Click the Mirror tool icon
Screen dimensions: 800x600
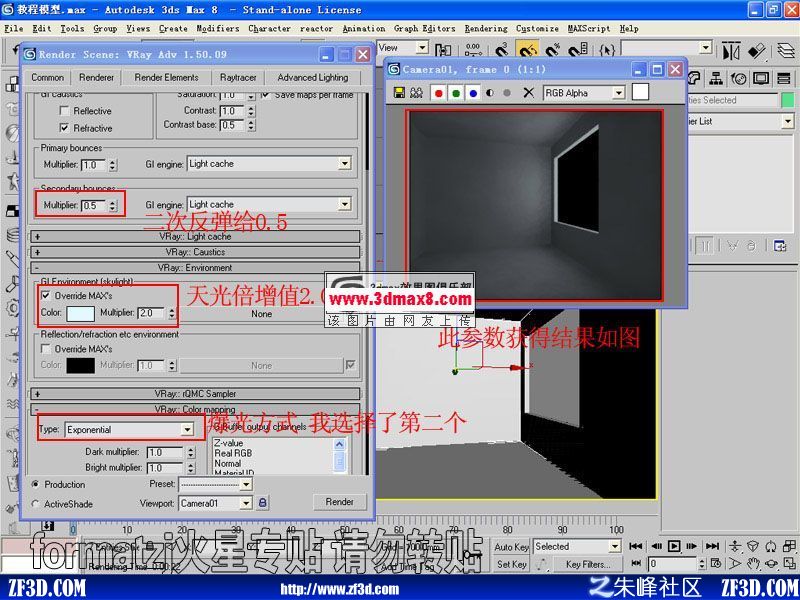point(731,51)
